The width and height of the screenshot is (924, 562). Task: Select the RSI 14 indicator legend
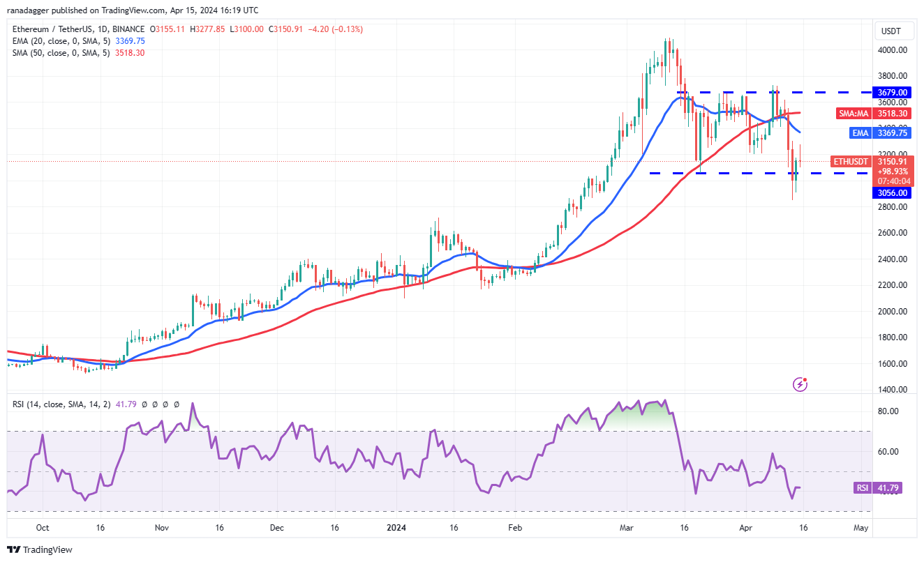[x=96, y=404]
